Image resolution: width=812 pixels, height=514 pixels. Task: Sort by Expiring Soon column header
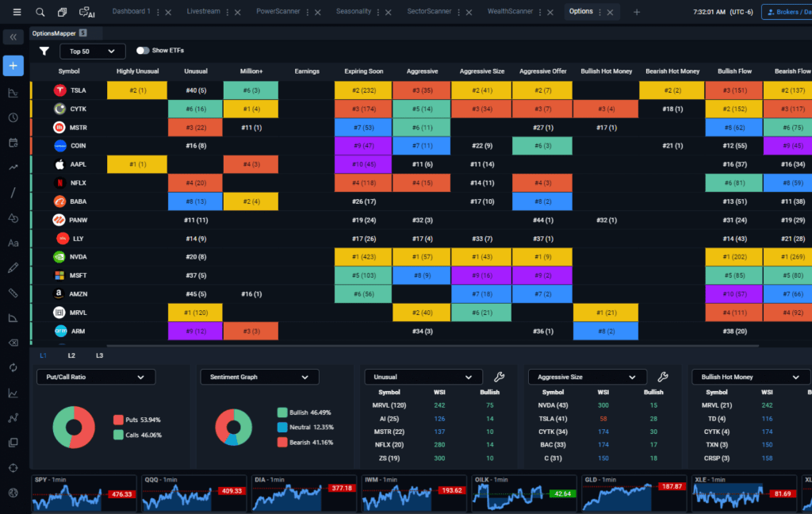pyautogui.click(x=363, y=71)
